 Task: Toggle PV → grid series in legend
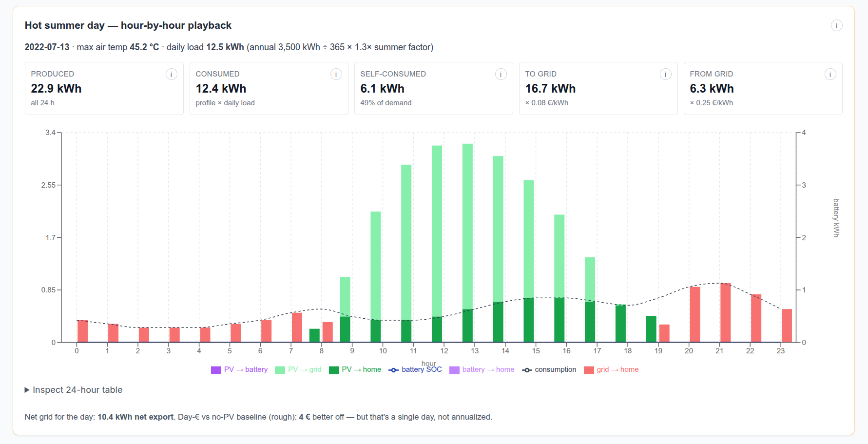298,370
